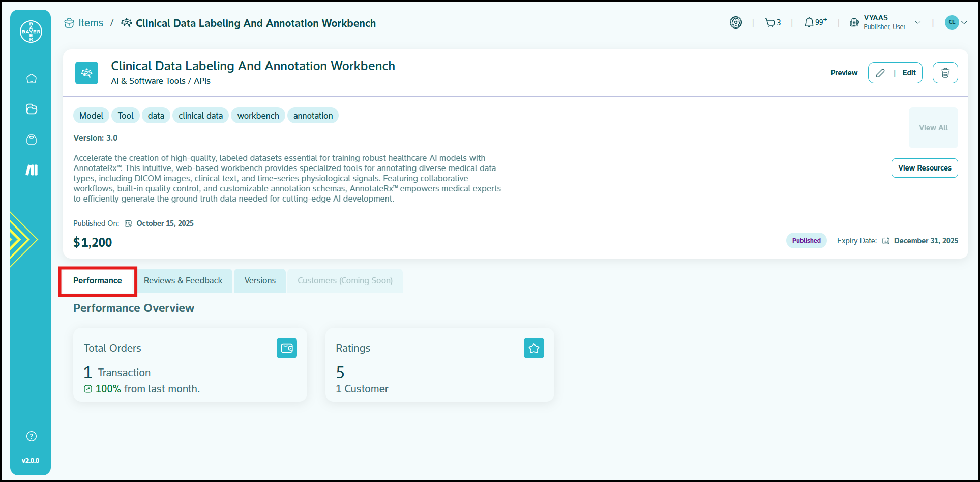Click the shopping bag sidebar icon

click(x=32, y=139)
